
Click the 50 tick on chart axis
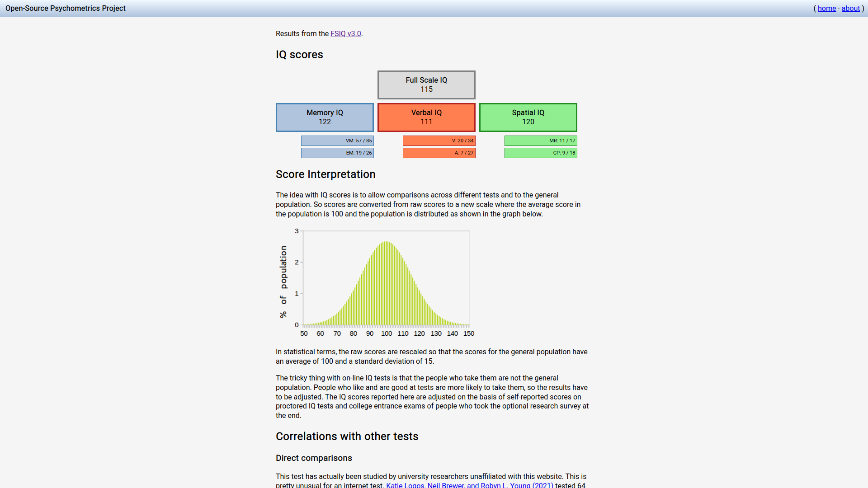(304, 333)
